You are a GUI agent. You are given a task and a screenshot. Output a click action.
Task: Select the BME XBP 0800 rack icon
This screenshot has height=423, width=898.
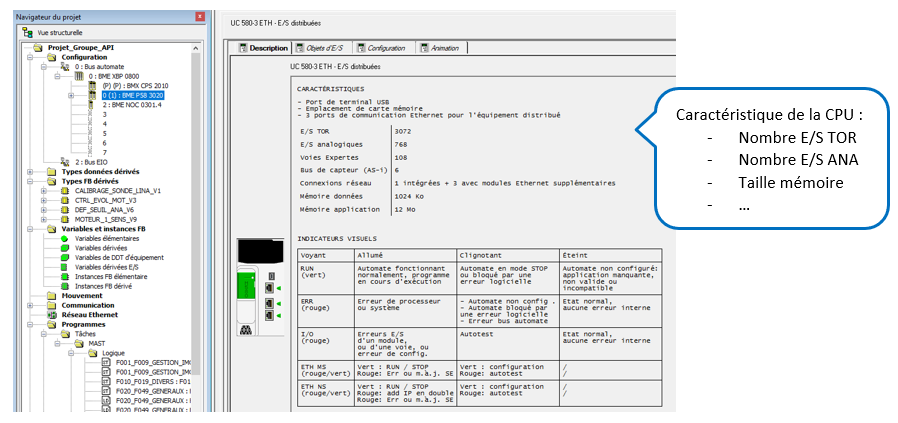pyautogui.click(x=79, y=76)
